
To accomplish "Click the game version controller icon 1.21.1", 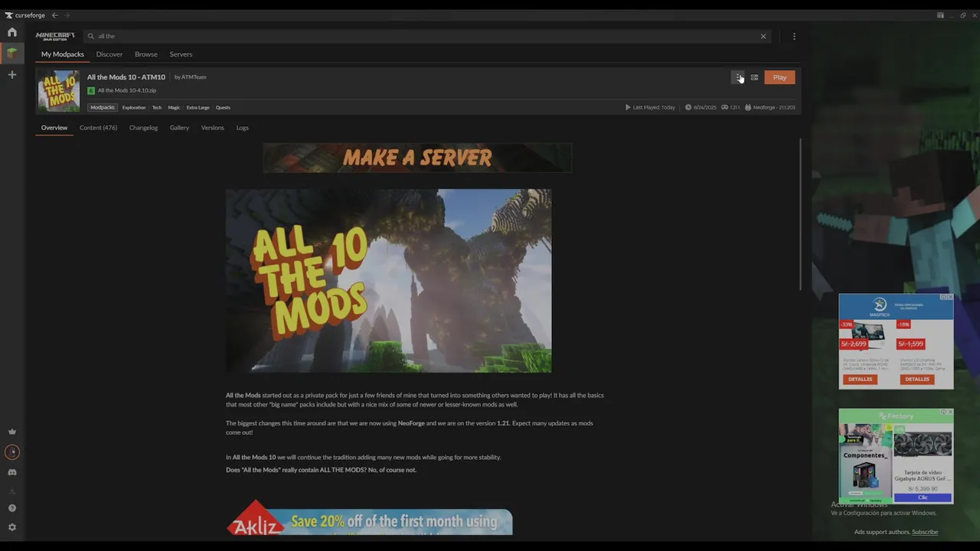I will pyautogui.click(x=724, y=108).
